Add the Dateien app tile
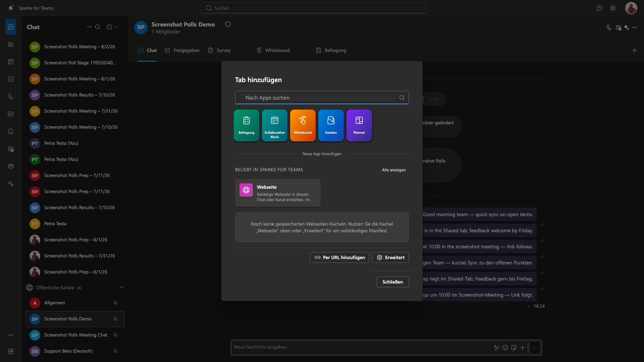644x362 pixels. 331,125
